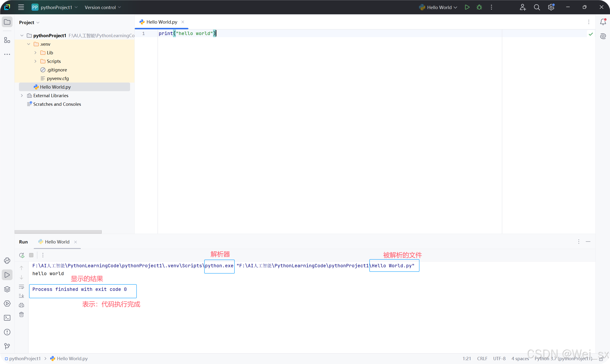Rerun the Hello World program

22,255
